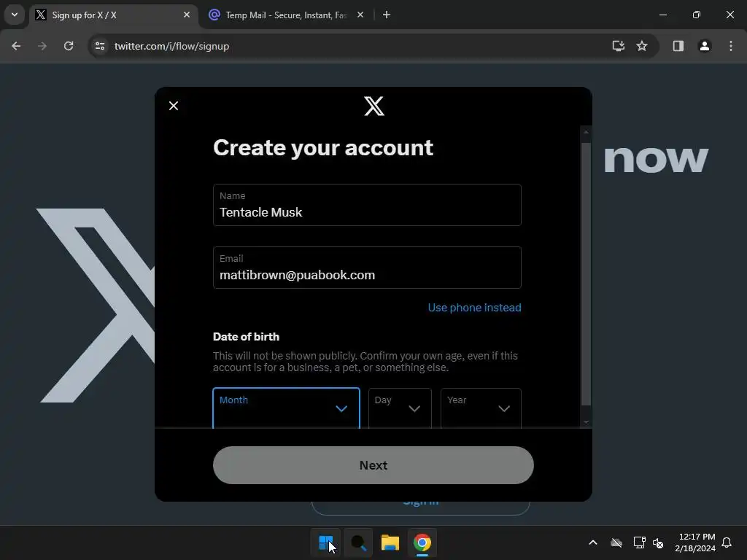Click the scrollbar down arrow in dialog

tap(586, 422)
